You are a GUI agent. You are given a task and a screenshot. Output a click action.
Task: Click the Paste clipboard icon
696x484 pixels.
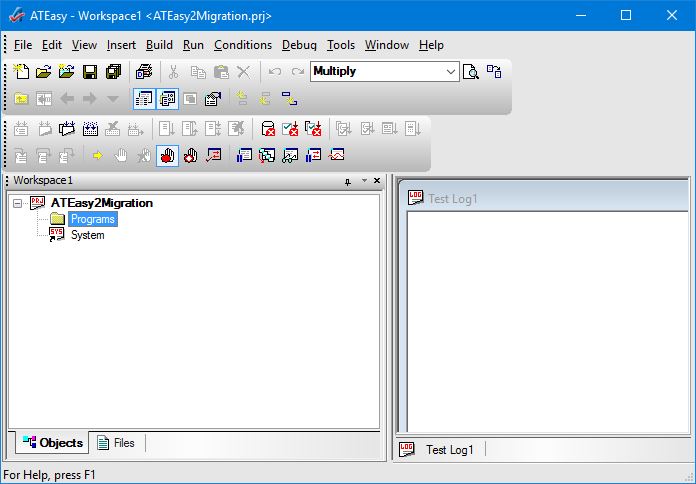point(221,71)
